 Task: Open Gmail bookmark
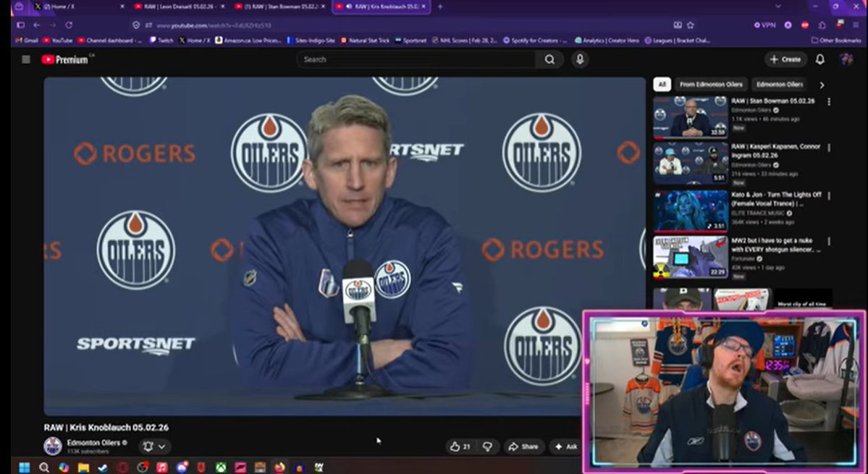click(27, 41)
